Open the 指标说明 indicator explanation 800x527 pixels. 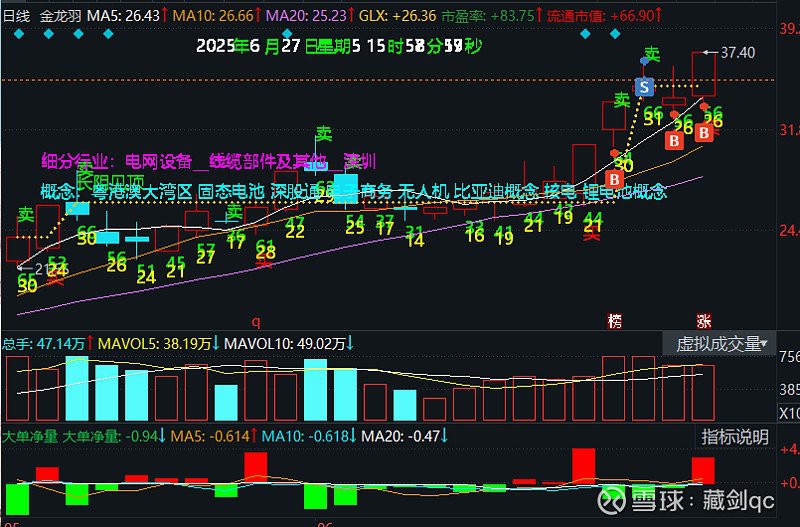click(735, 437)
